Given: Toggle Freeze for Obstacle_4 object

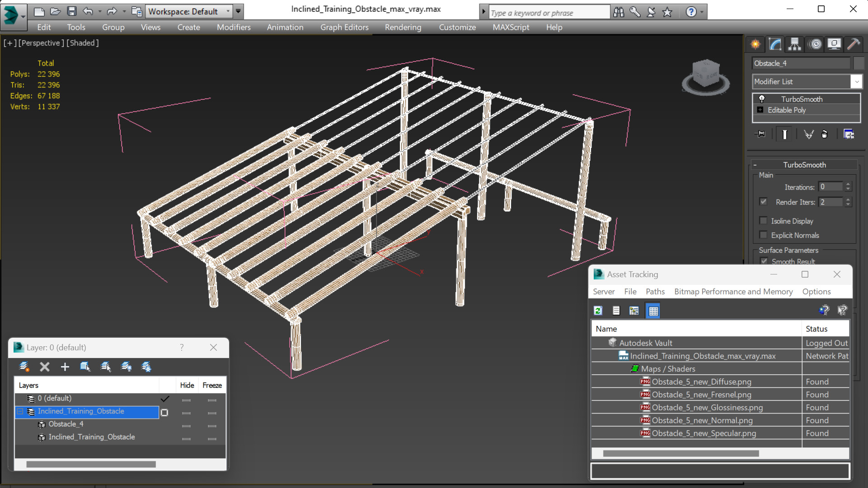Looking at the screenshot, I should click(x=212, y=426).
